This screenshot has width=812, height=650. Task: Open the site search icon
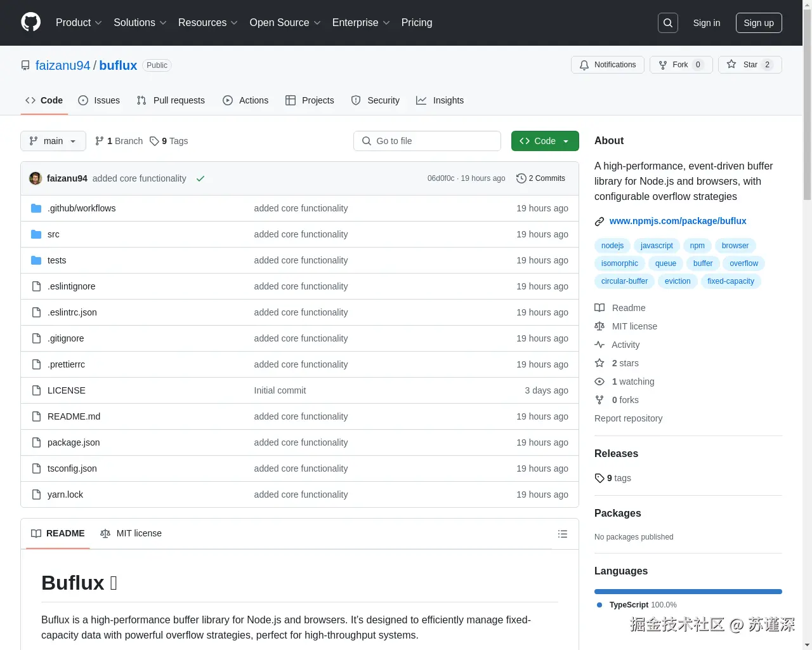click(667, 22)
